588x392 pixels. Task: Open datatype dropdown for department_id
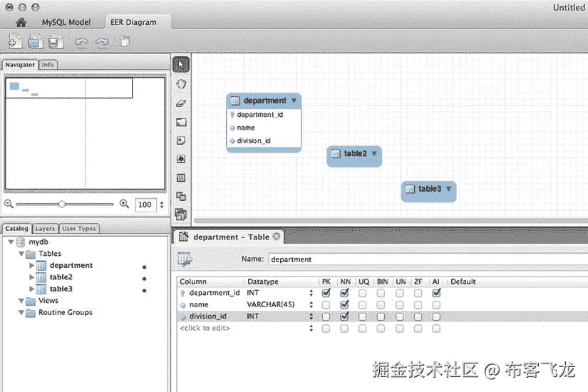pos(311,293)
